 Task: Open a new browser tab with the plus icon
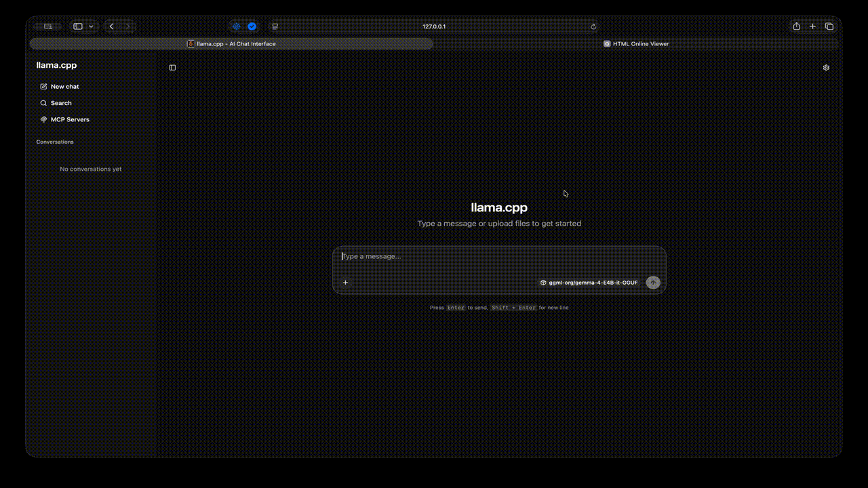(812, 26)
